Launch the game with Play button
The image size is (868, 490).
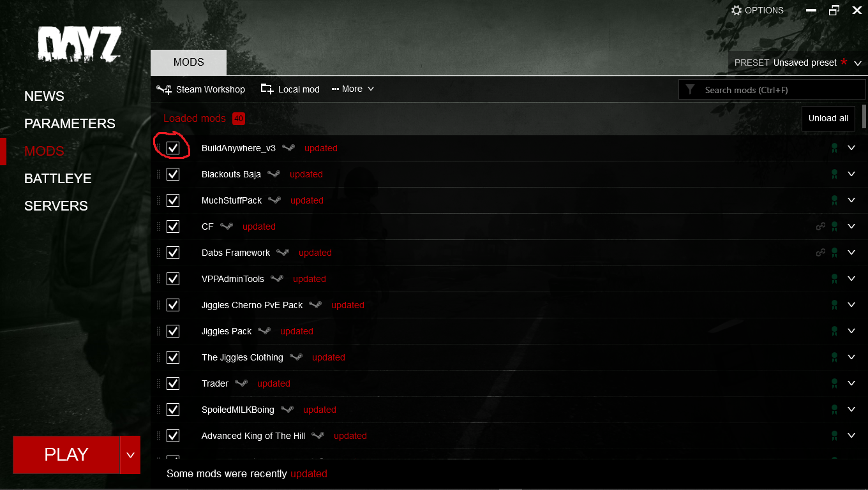pyautogui.click(x=66, y=455)
